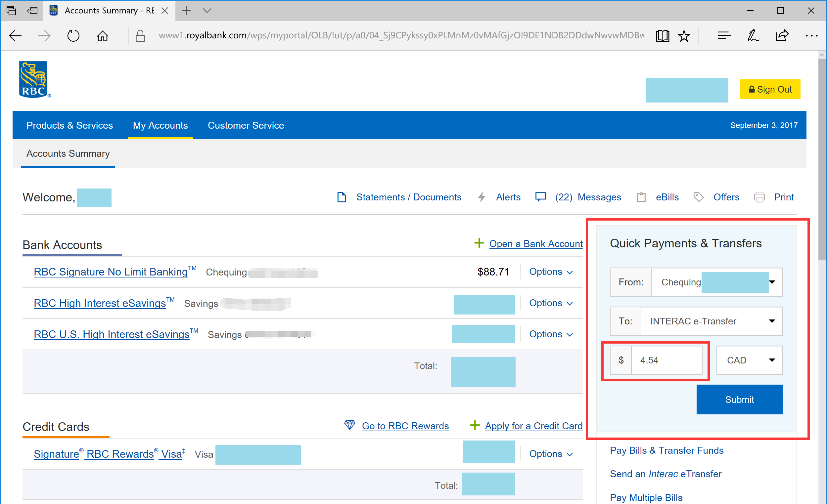Image resolution: width=827 pixels, height=504 pixels.
Task: Click the browser address bar URL
Action: 401,35
